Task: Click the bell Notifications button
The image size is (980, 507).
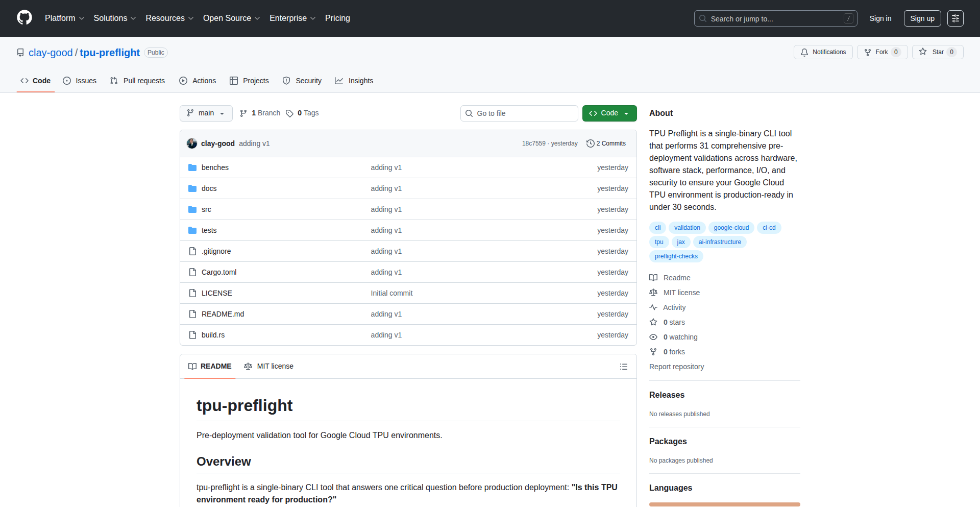Action: point(823,52)
